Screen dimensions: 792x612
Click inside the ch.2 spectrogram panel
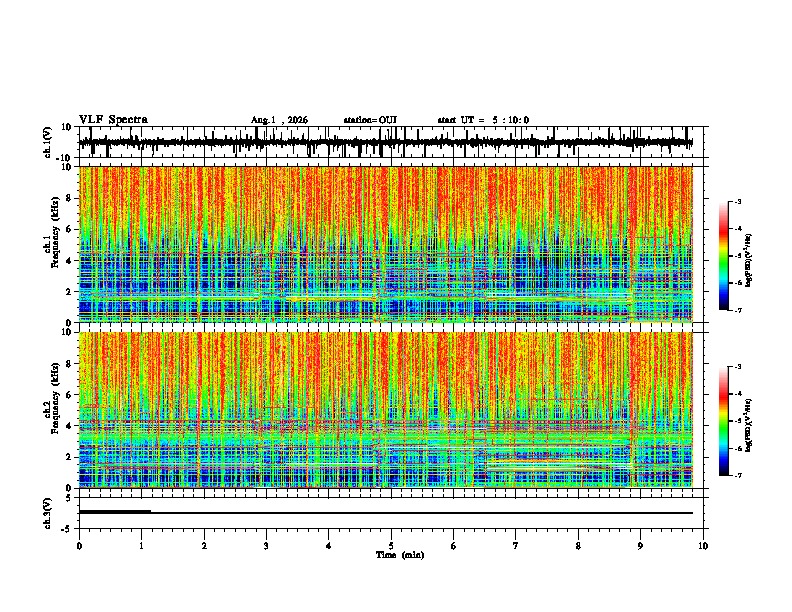pyautogui.click(x=385, y=410)
